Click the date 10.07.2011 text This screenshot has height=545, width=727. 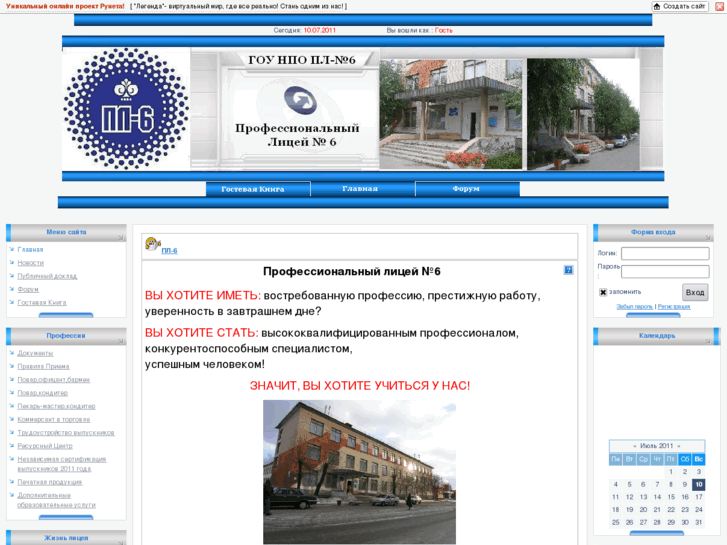pyautogui.click(x=319, y=31)
